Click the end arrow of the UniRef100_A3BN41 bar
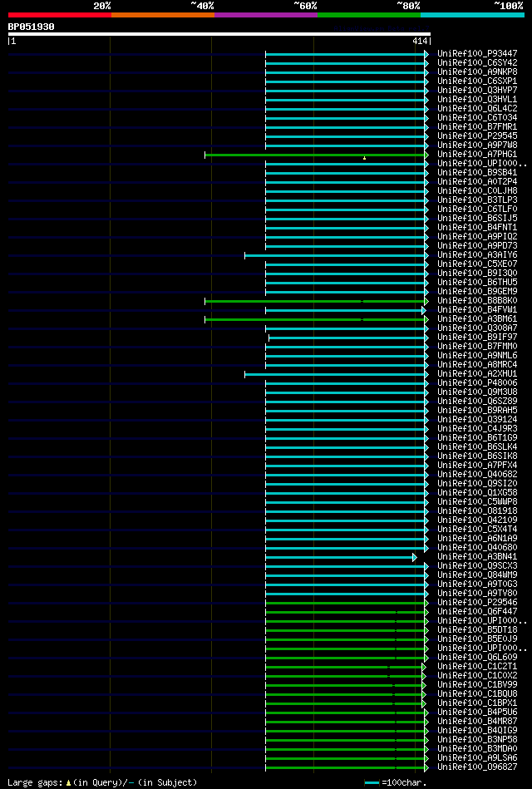 [415, 558]
